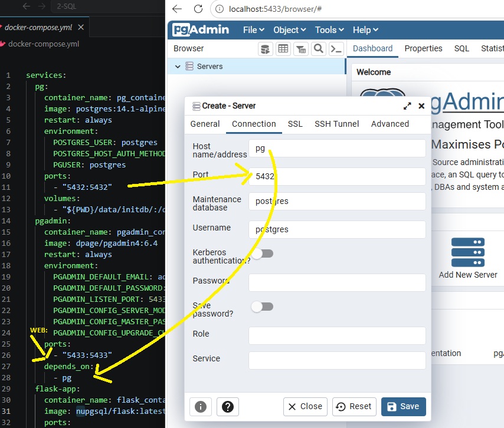Click the pgAdmin logo
The width and height of the screenshot is (504, 428).
click(201, 30)
